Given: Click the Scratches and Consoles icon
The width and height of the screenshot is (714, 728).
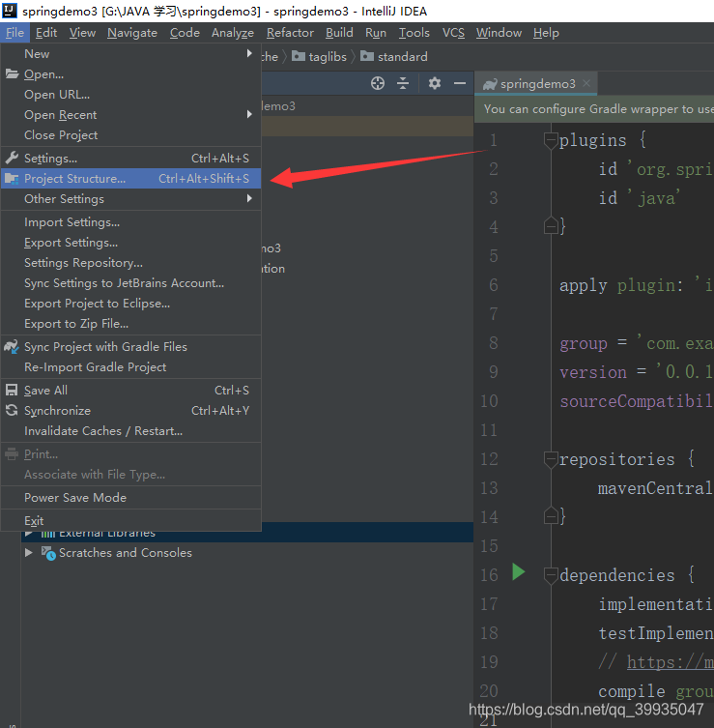Looking at the screenshot, I should [x=48, y=552].
